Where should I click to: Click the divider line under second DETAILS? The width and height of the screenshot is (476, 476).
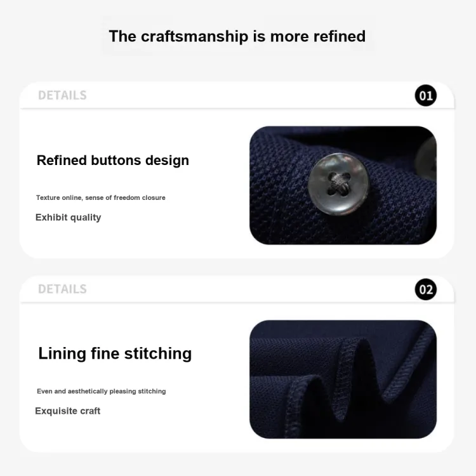pyautogui.click(x=237, y=302)
